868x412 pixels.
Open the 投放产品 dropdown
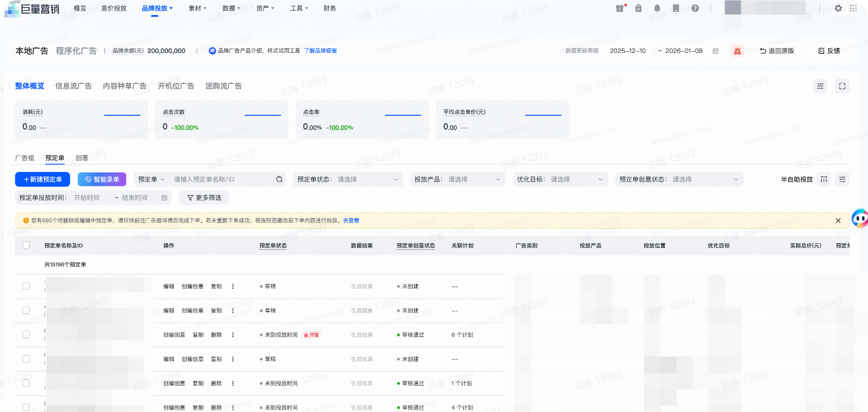458,179
